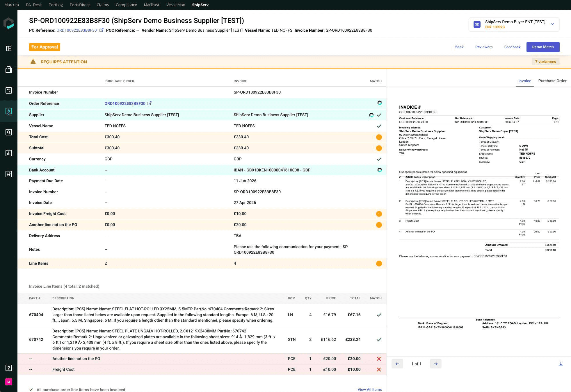Open the documents stack icon in the sidebar
The image size is (571, 392).
click(x=9, y=69)
